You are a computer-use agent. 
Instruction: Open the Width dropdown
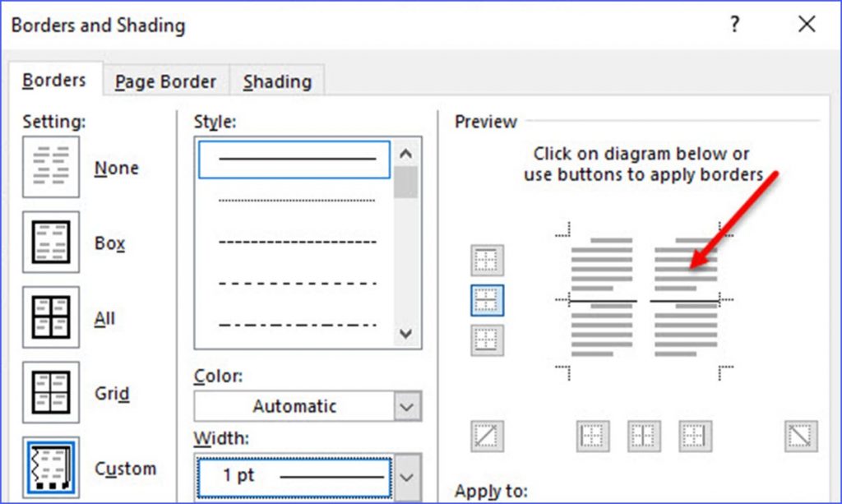405,476
